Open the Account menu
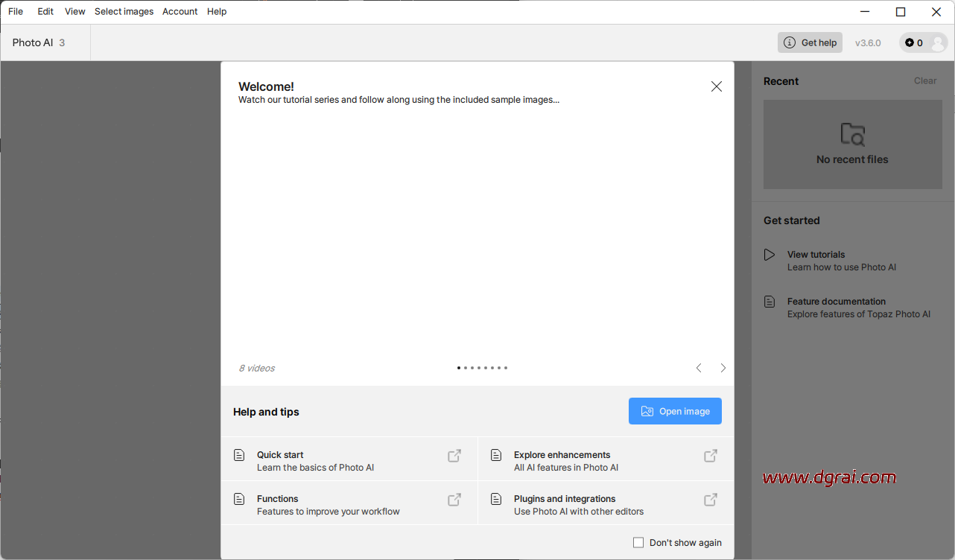The width and height of the screenshot is (955, 560). tap(180, 12)
